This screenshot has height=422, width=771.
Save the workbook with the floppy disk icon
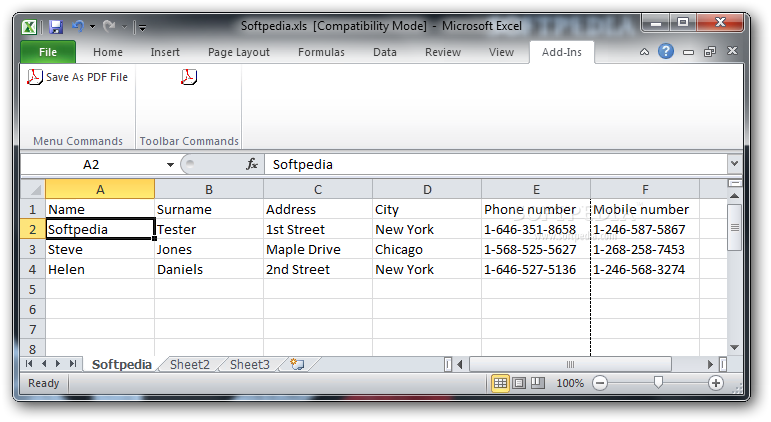pos(56,27)
